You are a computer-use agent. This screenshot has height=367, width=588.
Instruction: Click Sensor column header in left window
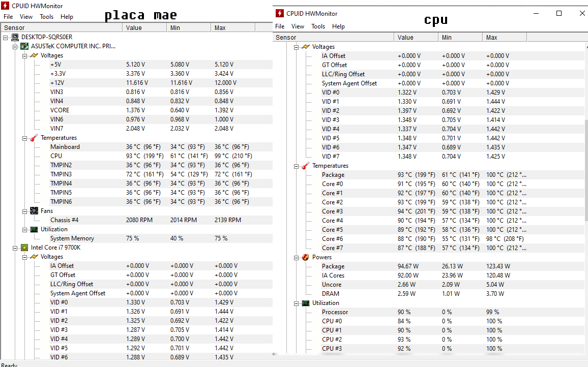[x=62, y=28]
